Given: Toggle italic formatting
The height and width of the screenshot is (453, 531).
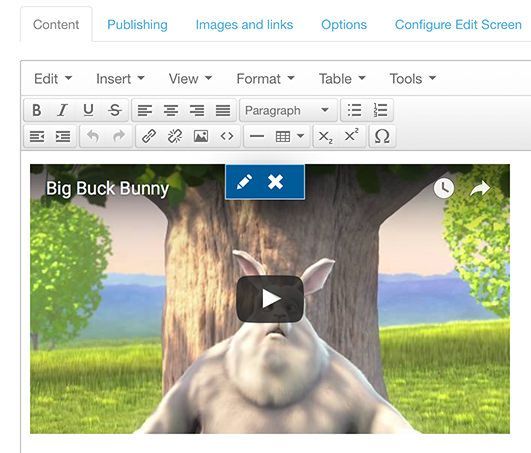Looking at the screenshot, I should pos(62,110).
